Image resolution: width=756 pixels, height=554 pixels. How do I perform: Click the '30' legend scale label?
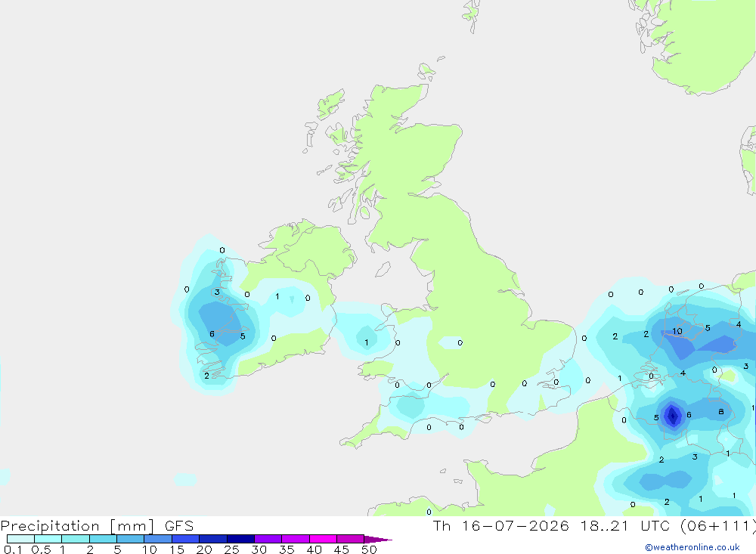[259, 549]
